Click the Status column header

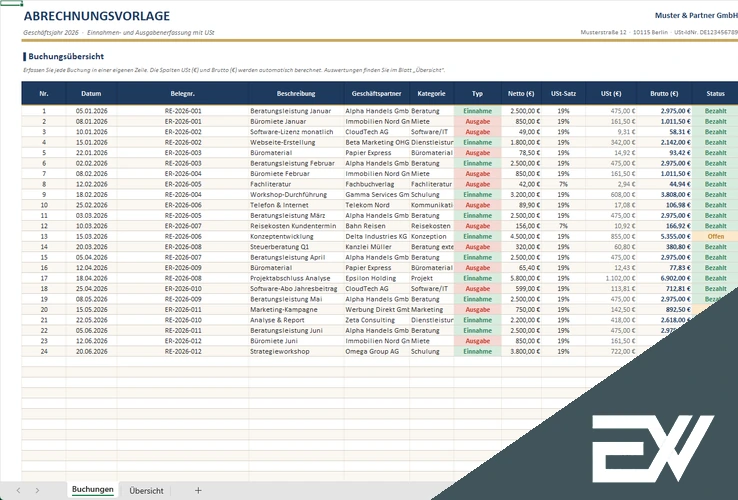[715, 93]
